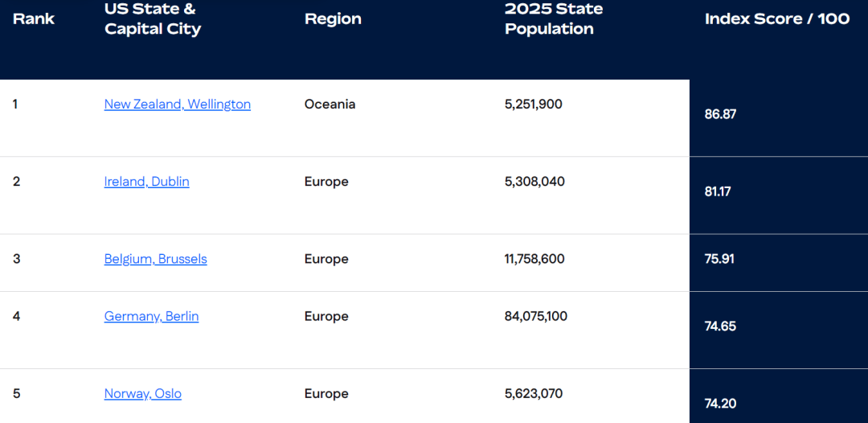
Task: Click the population value 11,758,600
Action: (x=534, y=259)
